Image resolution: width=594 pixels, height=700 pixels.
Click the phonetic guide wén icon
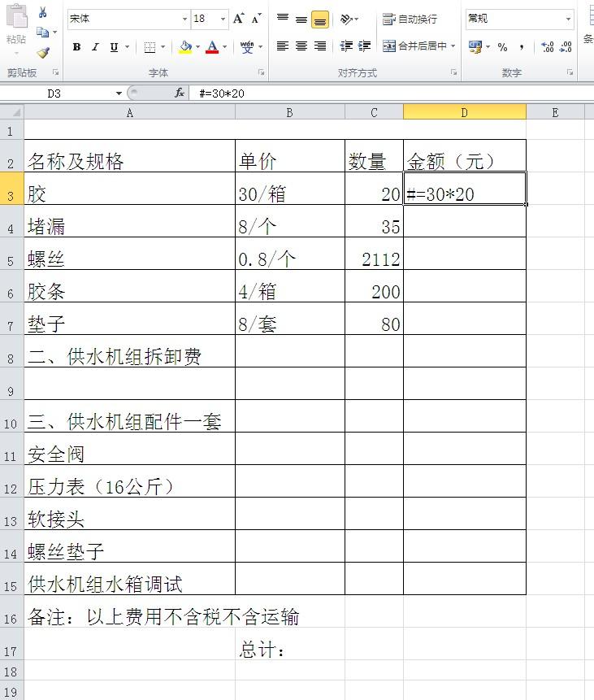point(247,47)
